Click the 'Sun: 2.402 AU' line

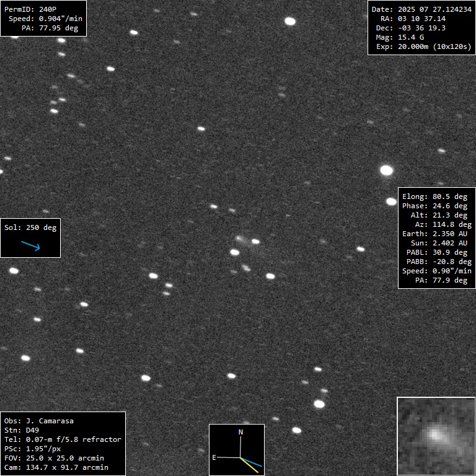click(x=439, y=243)
